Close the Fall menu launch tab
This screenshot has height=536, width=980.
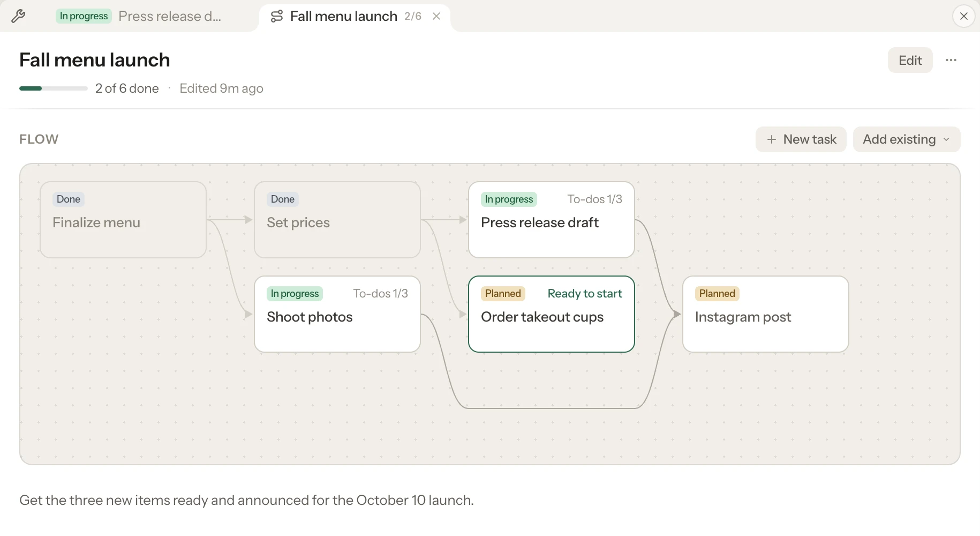click(x=436, y=16)
